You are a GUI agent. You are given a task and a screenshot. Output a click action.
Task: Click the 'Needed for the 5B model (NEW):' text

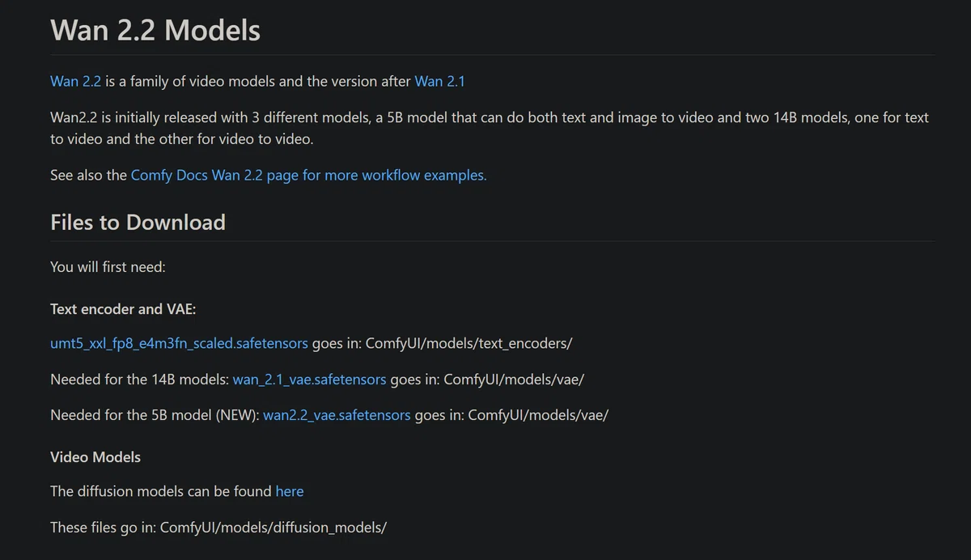[x=155, y=415]
